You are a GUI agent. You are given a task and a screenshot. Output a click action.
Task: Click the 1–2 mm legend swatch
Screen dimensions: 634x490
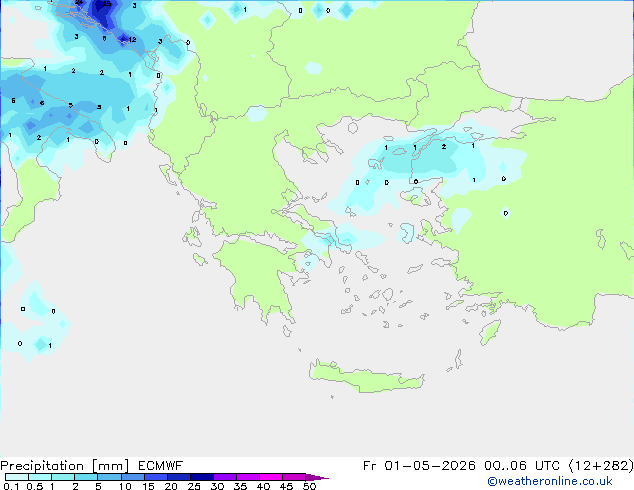pyautogui.click(x=63, y=477)
